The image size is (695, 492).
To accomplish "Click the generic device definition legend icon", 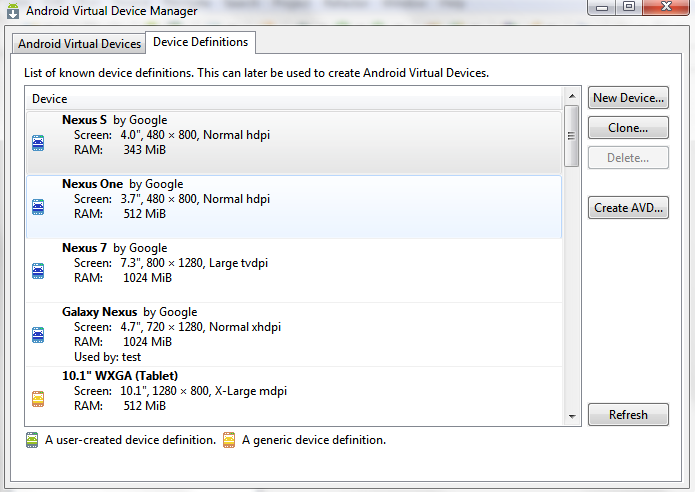I will coord(229,440).
